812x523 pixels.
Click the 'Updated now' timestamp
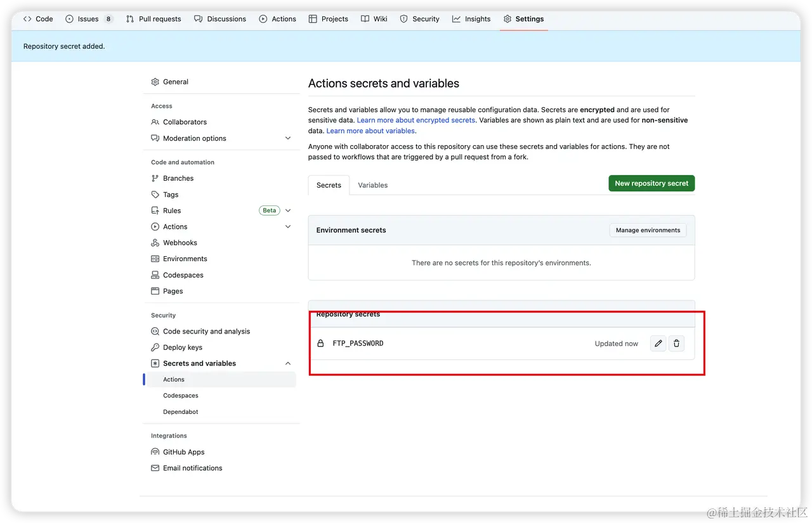click(616, 344)
